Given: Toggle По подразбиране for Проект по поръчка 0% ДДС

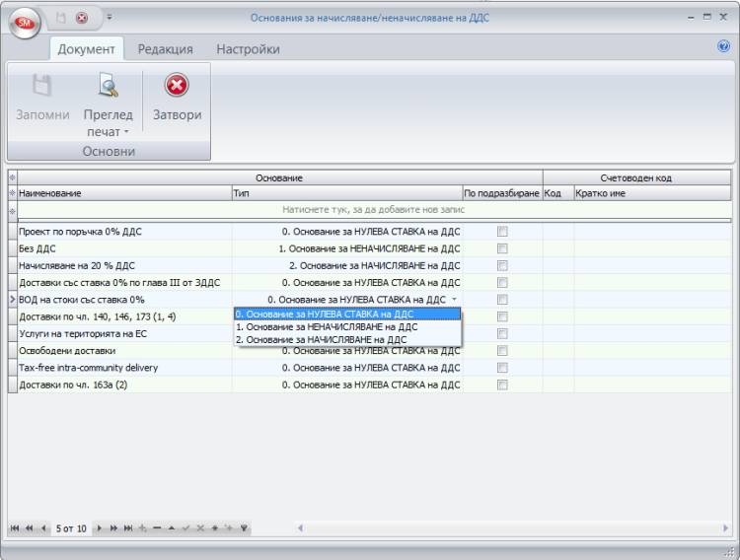Looking at the screenshot, I should point(502,232).
